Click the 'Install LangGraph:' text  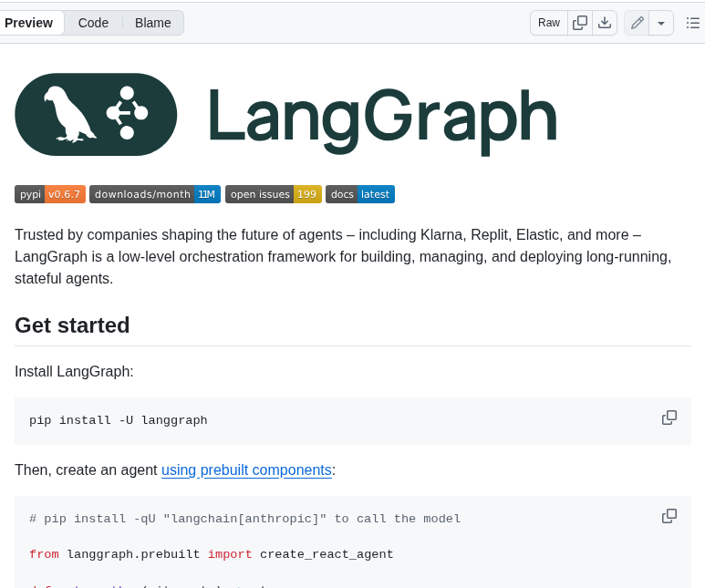click(x=74, y=372)
